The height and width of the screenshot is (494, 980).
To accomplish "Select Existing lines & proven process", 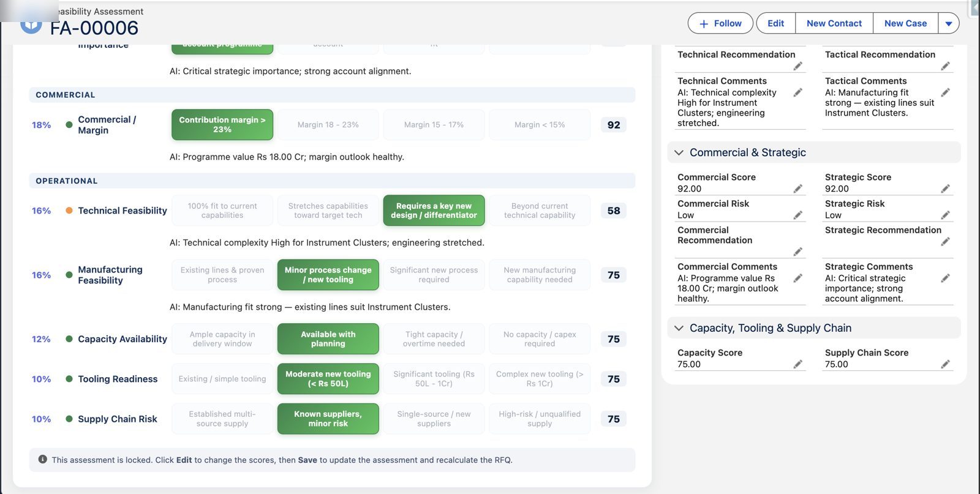I will tap(222, 275).
